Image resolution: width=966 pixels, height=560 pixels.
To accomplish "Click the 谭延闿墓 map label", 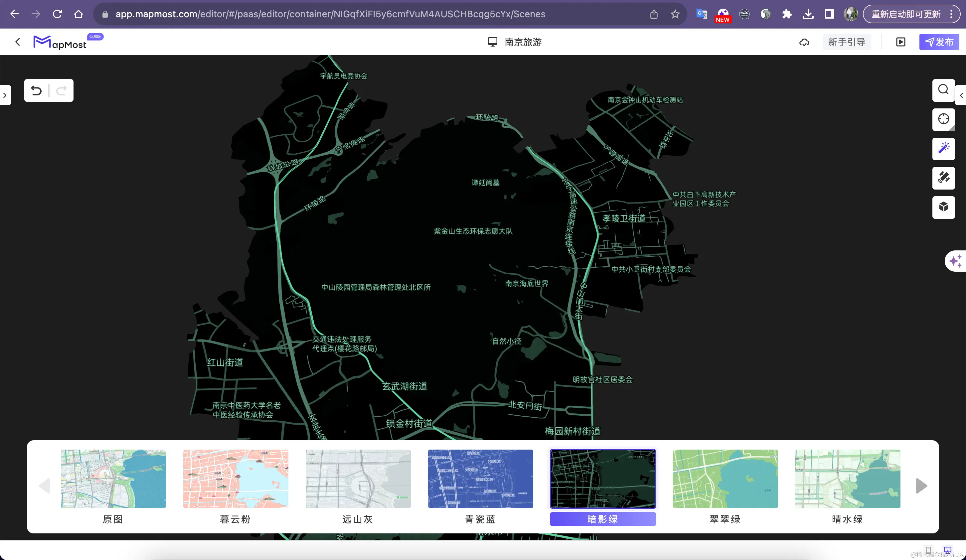I will pyautogui.click(x=485, y=183).
